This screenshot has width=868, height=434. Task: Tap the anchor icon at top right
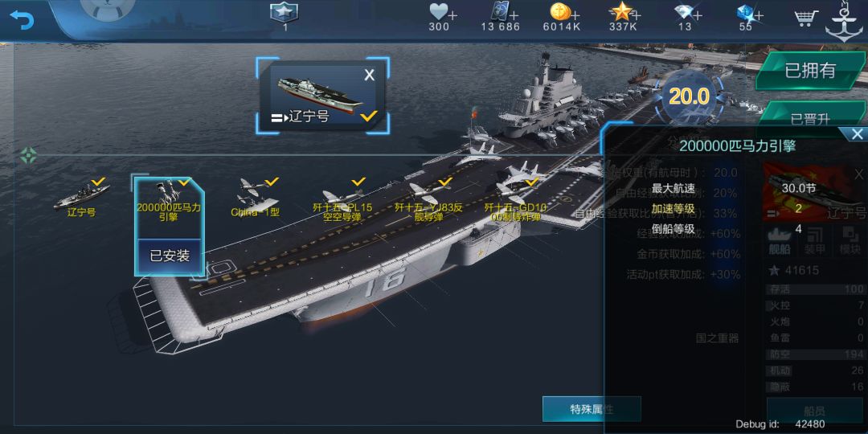[x=844, y=22]
